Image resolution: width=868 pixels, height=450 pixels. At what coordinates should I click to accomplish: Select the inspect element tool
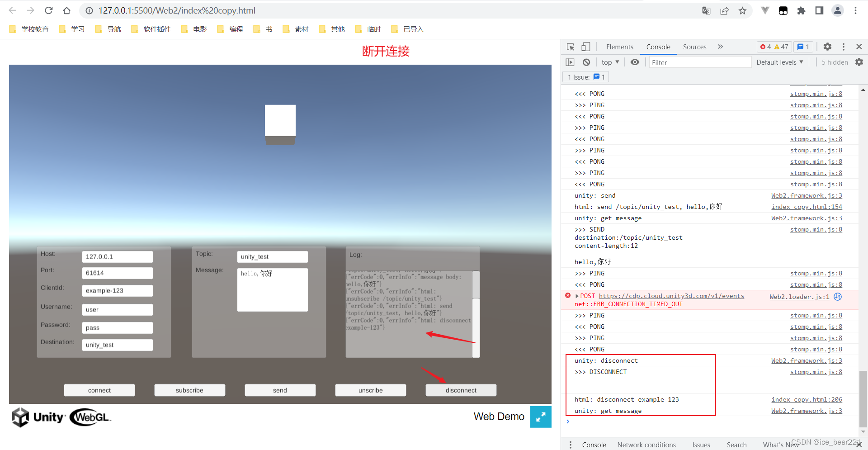[x=571, y=47]
